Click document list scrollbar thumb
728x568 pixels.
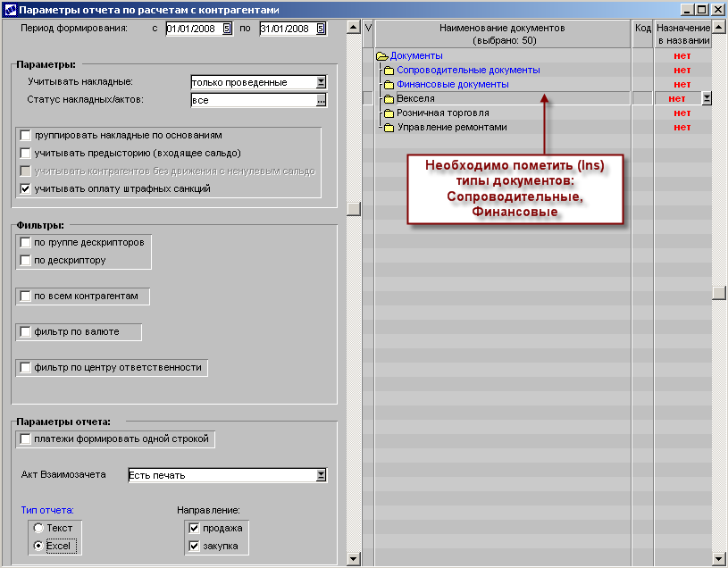click(719, 293)
